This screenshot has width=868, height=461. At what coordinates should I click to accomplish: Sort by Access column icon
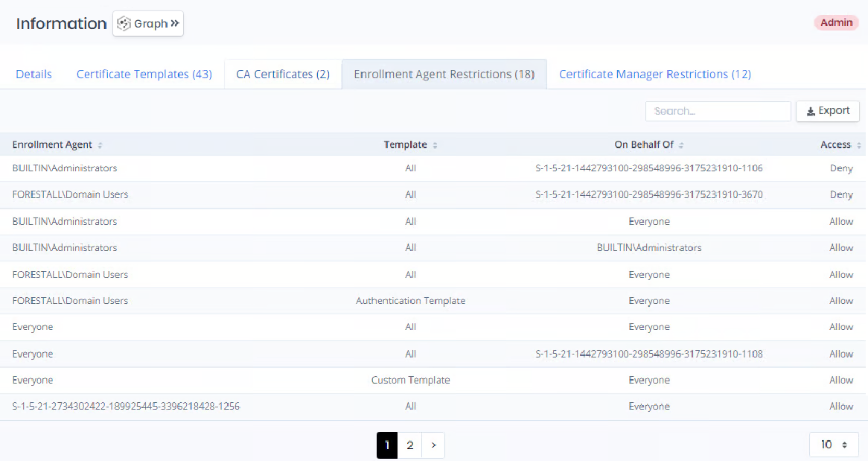coord(859,145)
